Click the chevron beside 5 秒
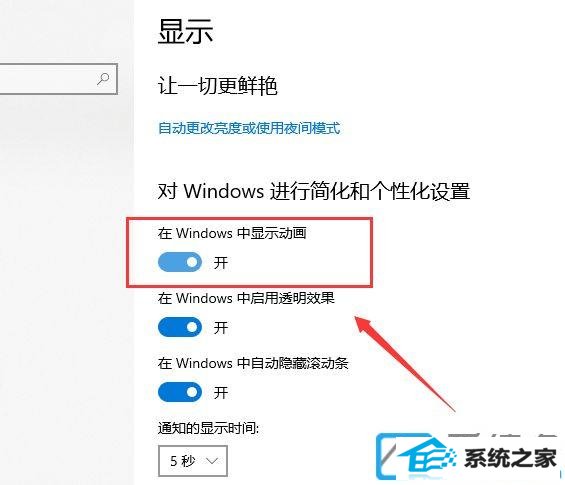 pos(212,461)
